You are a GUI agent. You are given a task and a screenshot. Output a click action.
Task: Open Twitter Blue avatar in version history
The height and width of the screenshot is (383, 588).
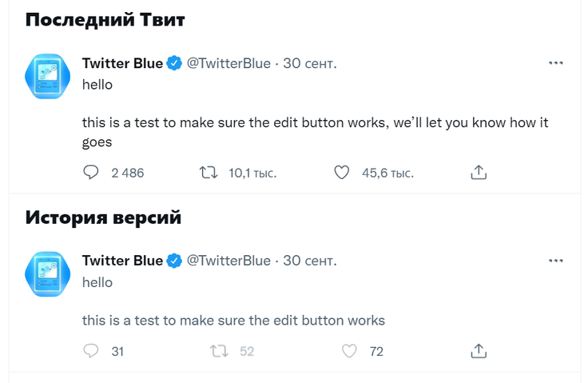48,274
